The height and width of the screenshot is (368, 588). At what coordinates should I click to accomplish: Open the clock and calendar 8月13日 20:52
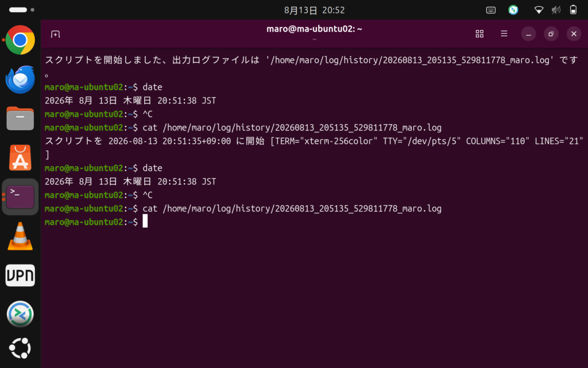pyautogui.click(x=314, y=10)
